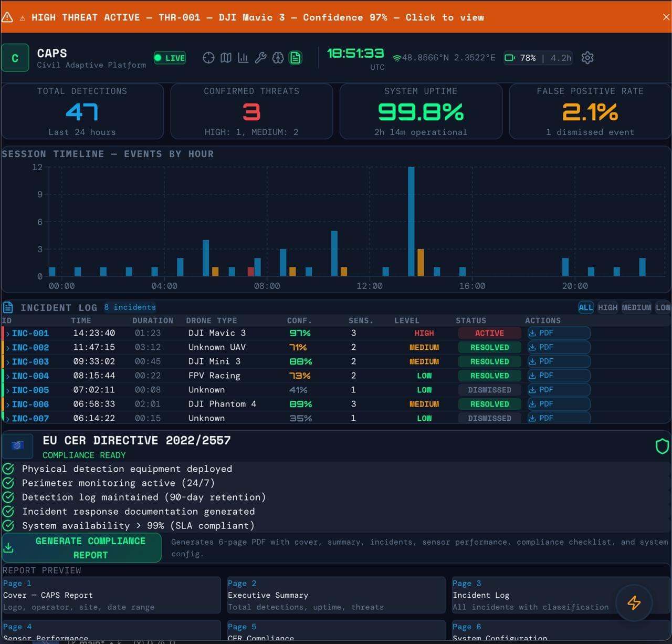The image size is (672, 644).
Task: Enable the LOW severity filter
Action: click(x=663, y=307)
